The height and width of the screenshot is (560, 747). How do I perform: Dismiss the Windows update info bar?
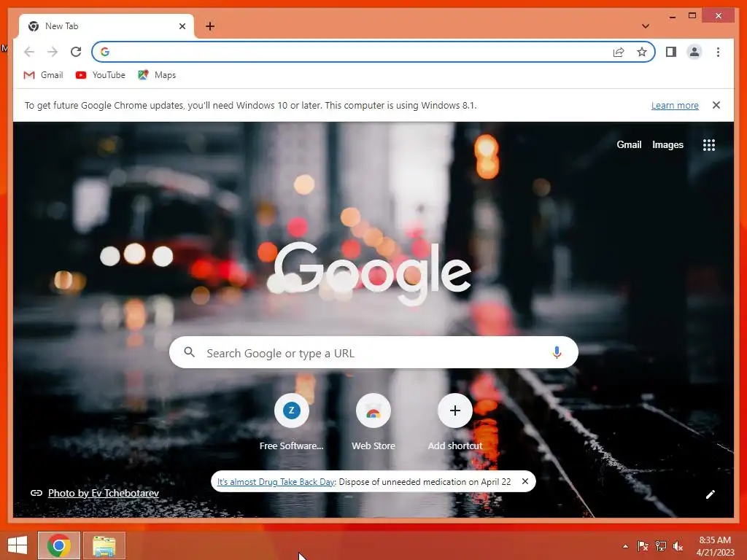coord(716,105)
